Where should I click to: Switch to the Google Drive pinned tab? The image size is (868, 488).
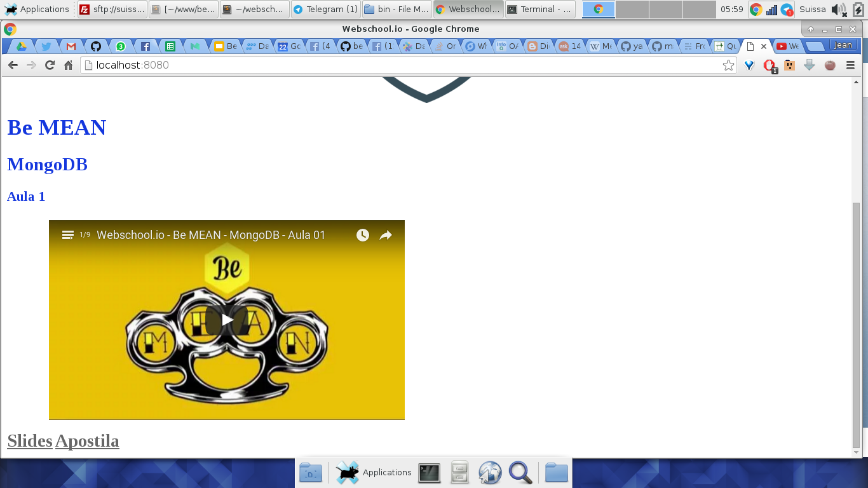click(21, 46)
